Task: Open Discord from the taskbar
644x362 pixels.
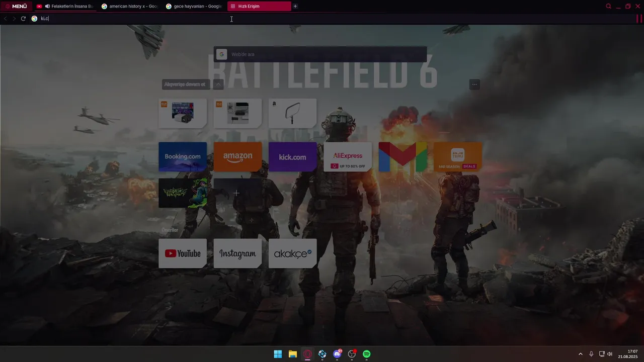Action: tap(337, 354)
